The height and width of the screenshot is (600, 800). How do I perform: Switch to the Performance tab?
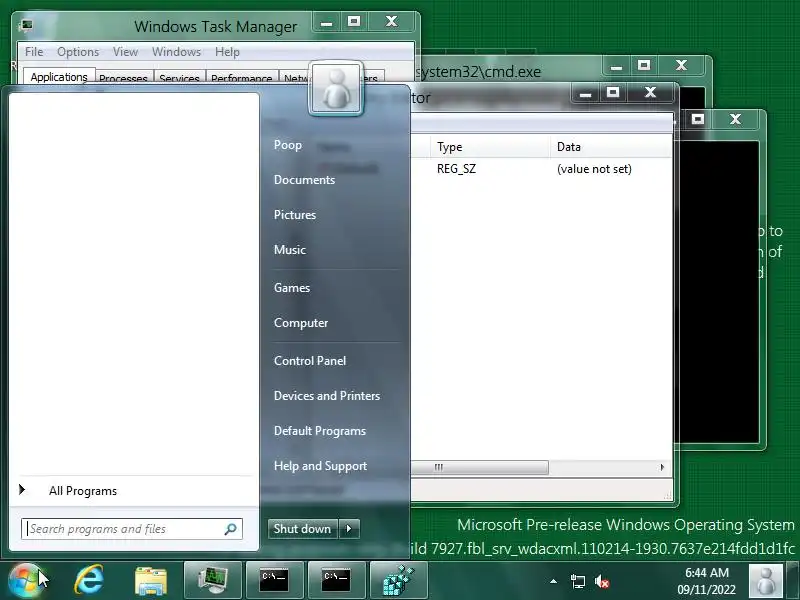[242, 78]
